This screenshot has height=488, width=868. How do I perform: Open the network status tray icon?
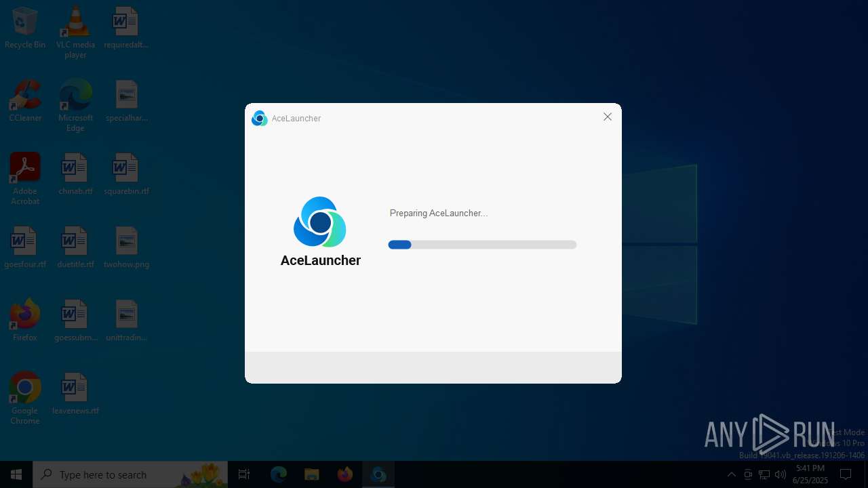point(764,474)
